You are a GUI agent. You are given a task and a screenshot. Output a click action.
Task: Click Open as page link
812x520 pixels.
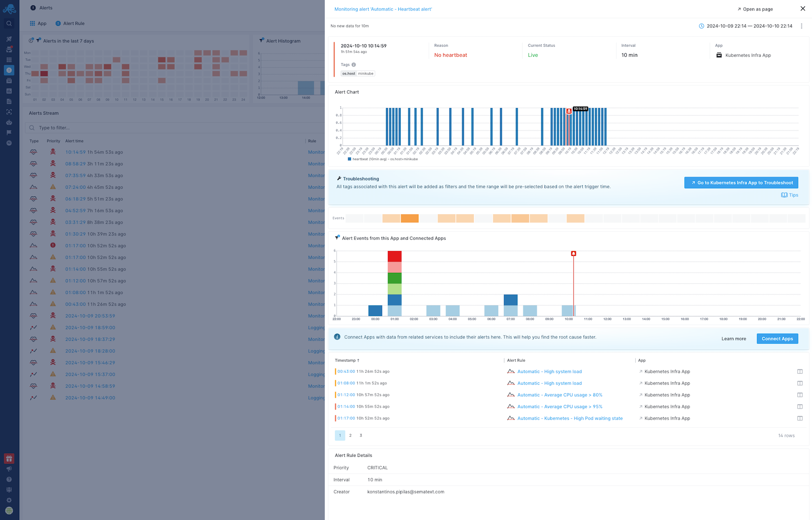pyautogui.click(x=755, y=9)
